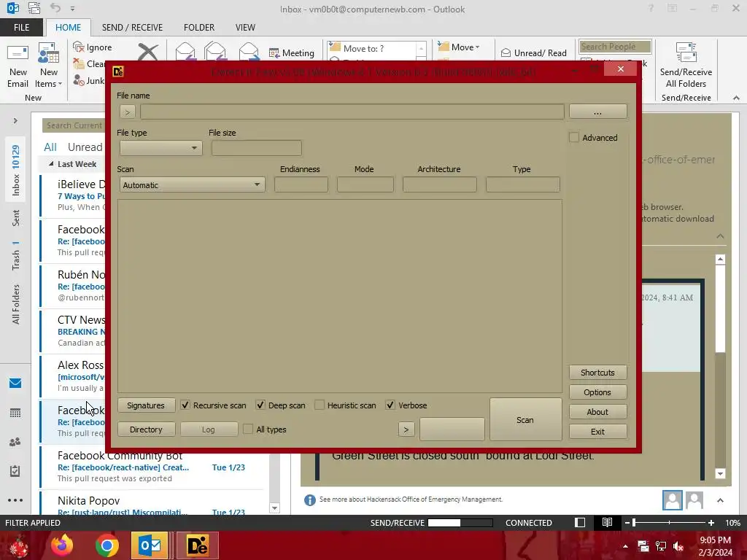Open Tasks view icon in navigation pane
The width and height of the screenshot is (747, 560).
click(x=15, y=471)
